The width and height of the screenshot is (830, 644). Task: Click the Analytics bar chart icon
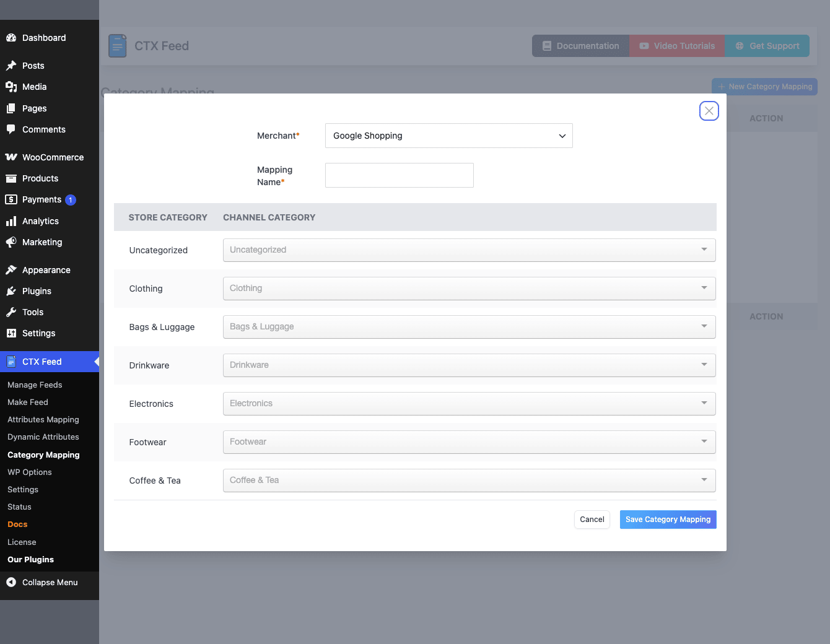[11, 221]
